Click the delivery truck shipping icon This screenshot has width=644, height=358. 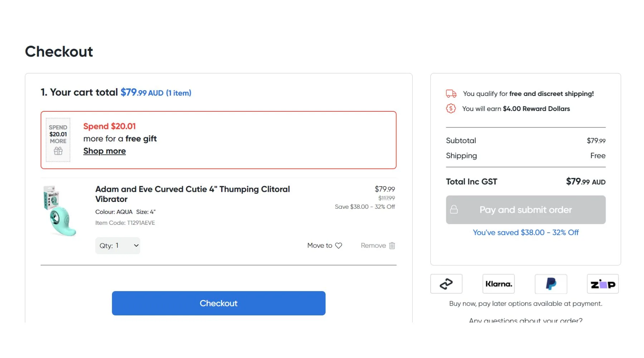click(451, 94)
